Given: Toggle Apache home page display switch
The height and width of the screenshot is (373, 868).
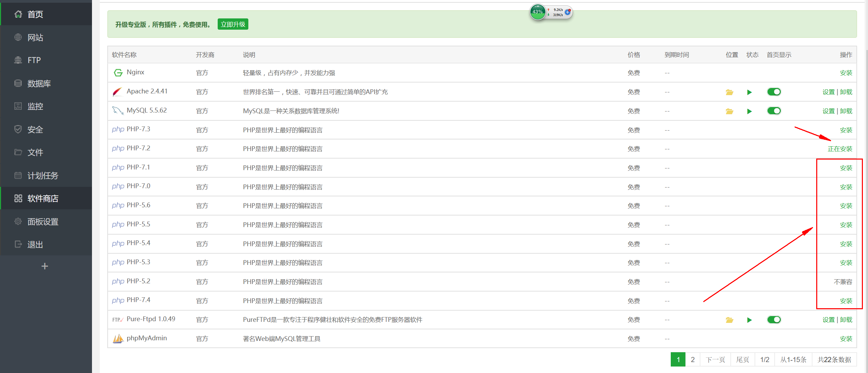Looking at the screenshot, I should pos(774,92).
